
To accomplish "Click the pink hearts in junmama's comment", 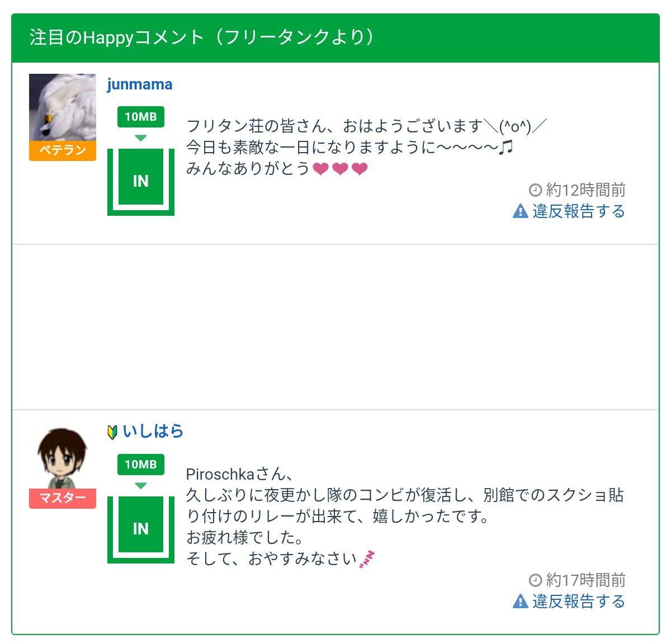I will point(340,169).
